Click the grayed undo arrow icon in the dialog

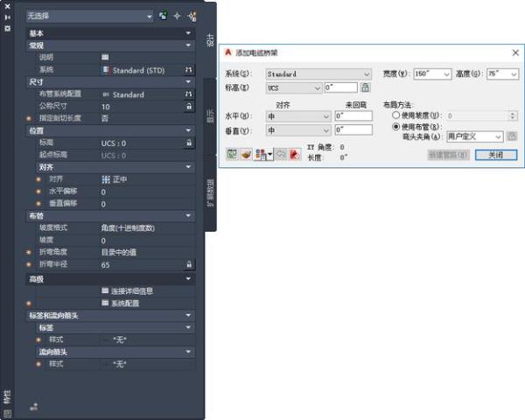pos(281,154)
